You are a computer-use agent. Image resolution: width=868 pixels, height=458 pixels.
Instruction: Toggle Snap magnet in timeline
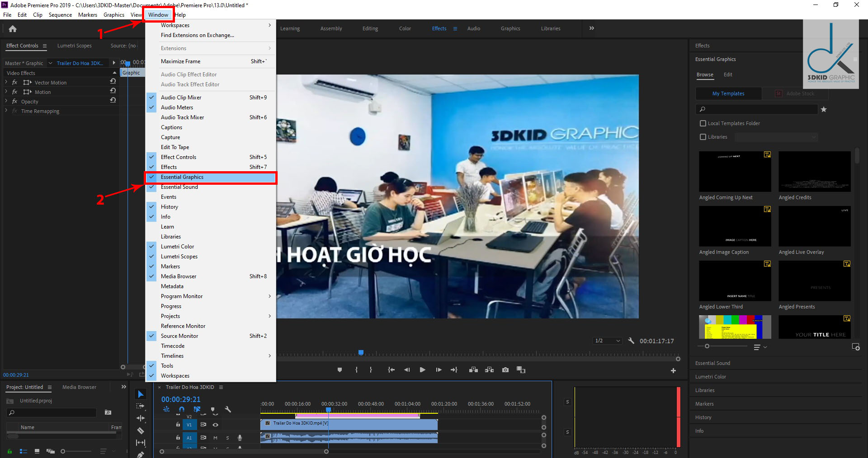(182, 410)
